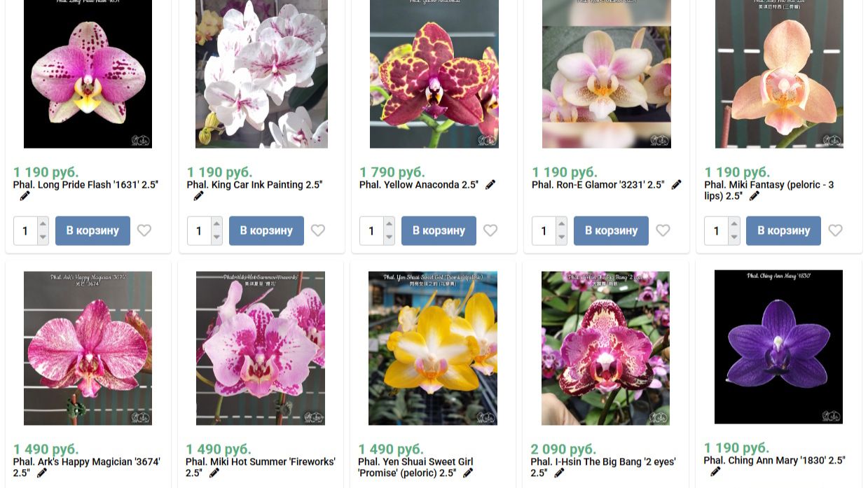The width and height of the screenshot is (868, 488).
Task: Favorite Phal. Long Pride Flash with heart icon
Action: tap(144, 230)
